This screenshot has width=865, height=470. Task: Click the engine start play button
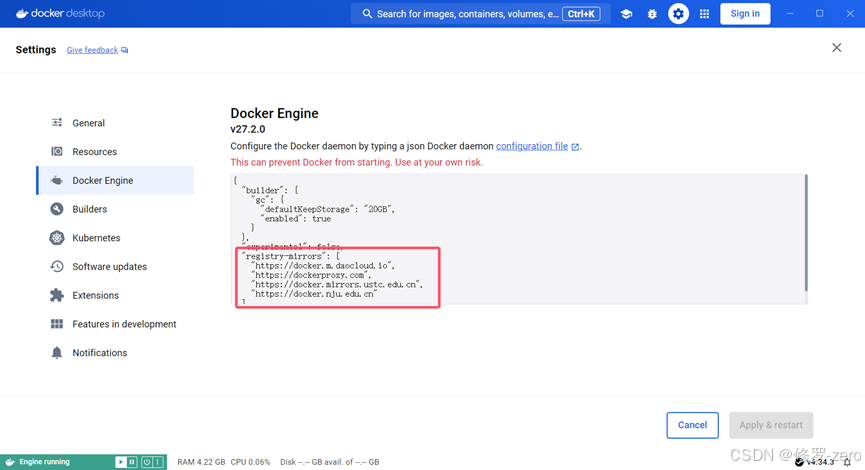click(120, 462)
